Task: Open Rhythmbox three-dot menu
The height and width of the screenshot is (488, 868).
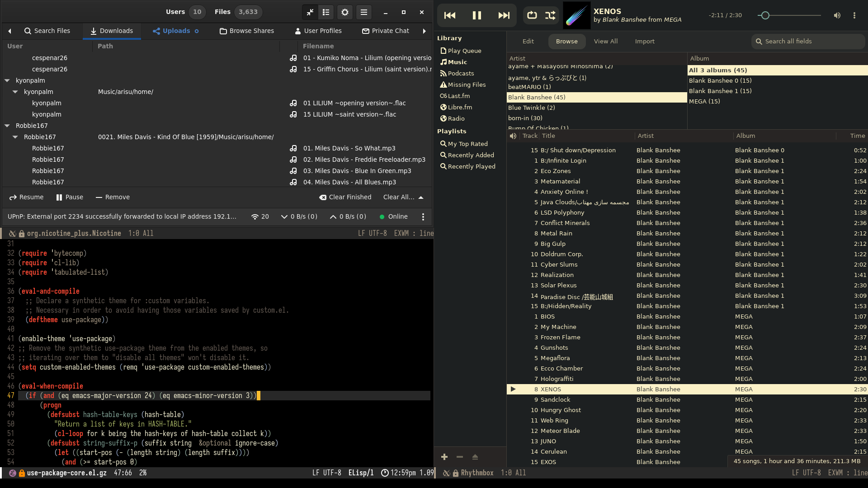Action: [x=854, y=15]
